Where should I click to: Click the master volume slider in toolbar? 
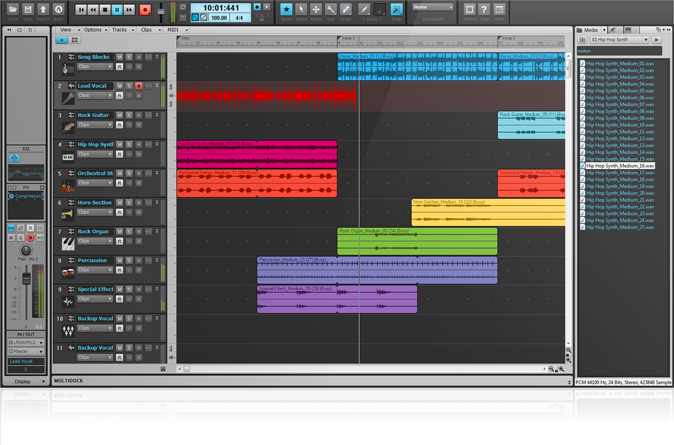click(161, 11)
